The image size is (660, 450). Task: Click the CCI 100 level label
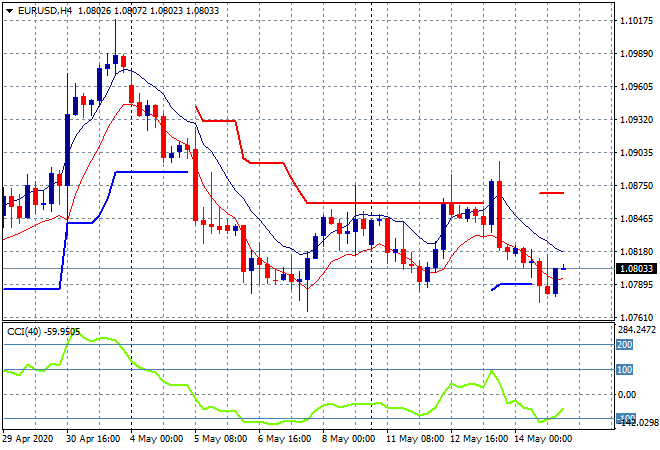coord(625,370)
